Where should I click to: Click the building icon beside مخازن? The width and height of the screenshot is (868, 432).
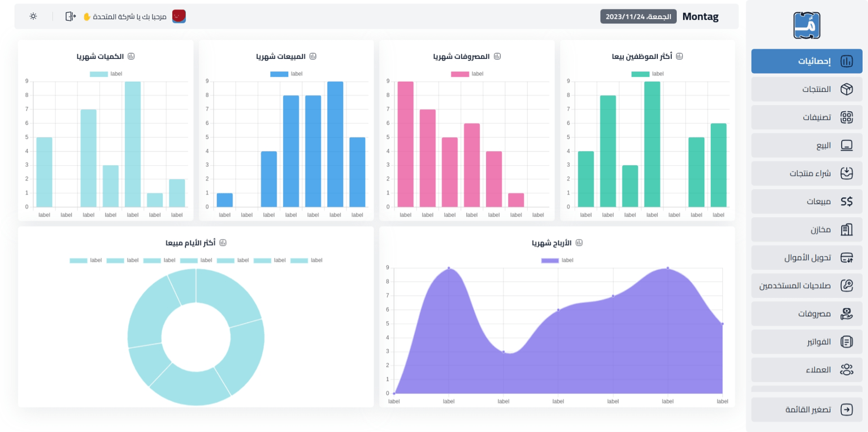click(x=847, y=230)
